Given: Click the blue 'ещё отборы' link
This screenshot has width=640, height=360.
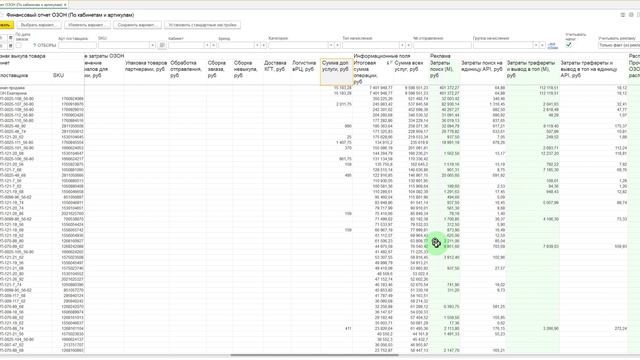Looking at the screenshot, I should pos(552,46).
